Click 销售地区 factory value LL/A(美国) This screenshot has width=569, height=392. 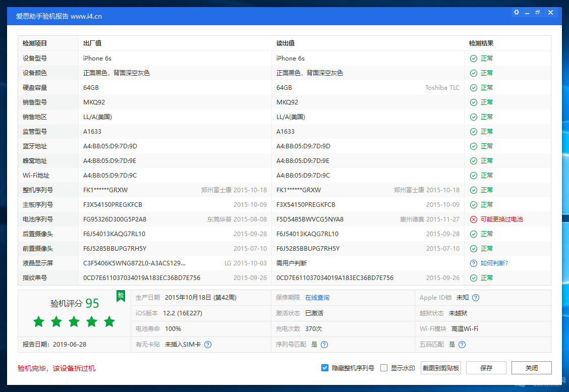tap(98, 117)
